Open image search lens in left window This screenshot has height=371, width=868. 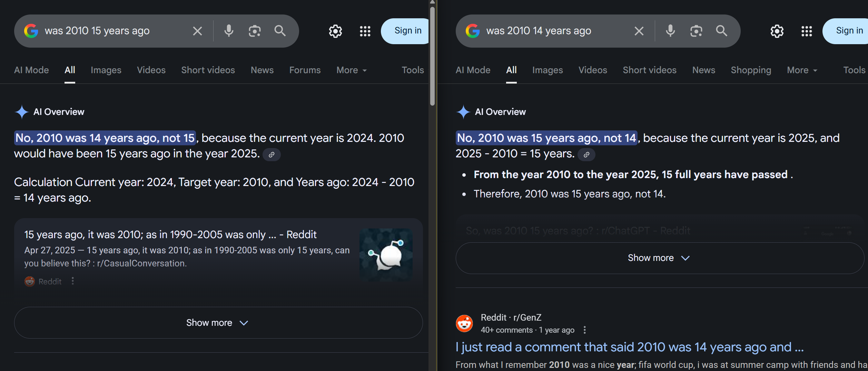pos(255,31)
